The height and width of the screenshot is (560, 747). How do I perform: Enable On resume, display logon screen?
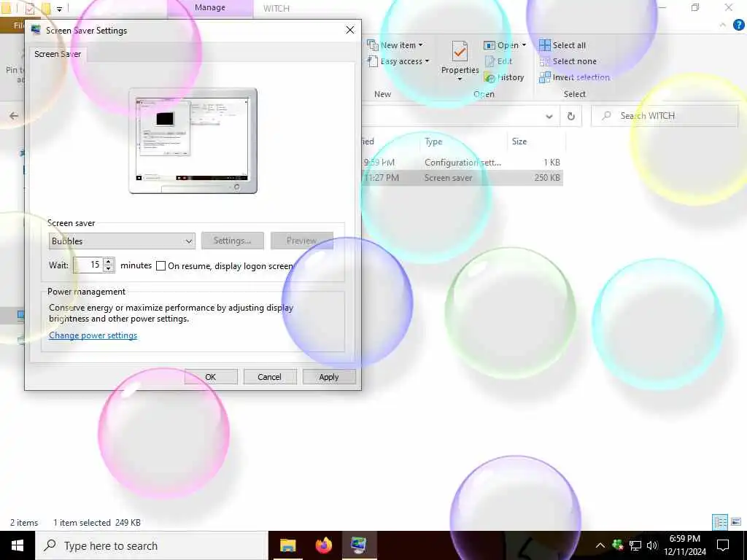pyautogui.click(x=161, y=265)
